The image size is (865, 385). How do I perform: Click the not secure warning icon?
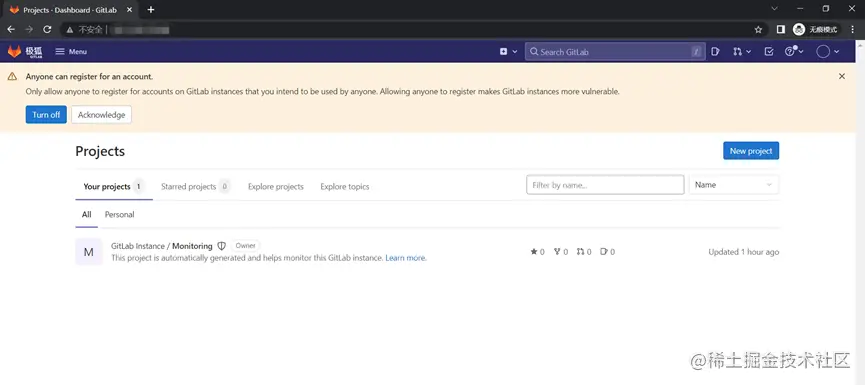coord(70,30)
